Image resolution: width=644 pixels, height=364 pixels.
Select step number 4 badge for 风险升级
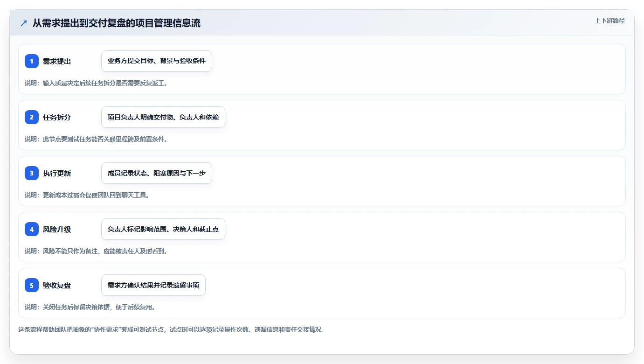click(32, 229)
